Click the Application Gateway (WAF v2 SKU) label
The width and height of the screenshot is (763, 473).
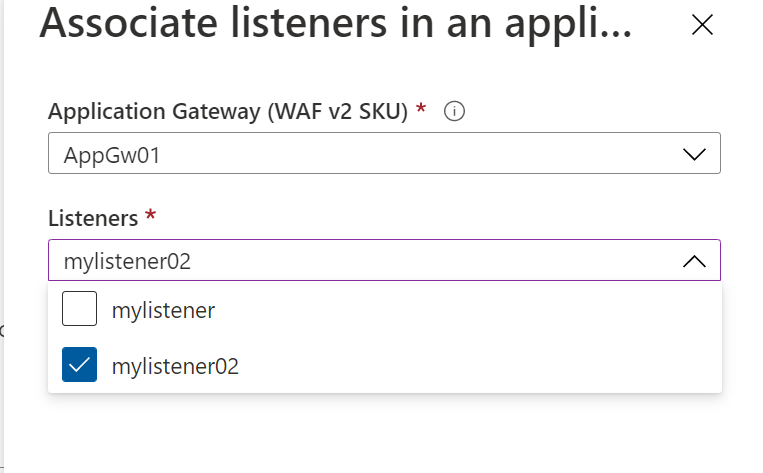click(228, 112)
